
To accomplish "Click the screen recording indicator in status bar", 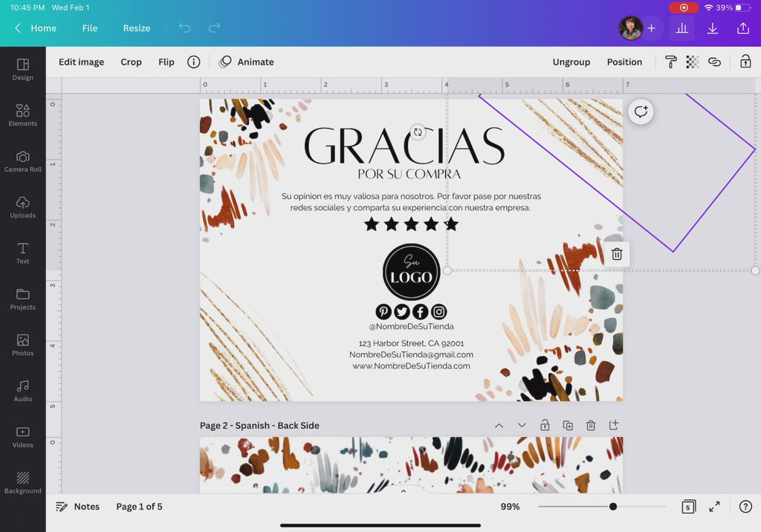I will 684,7.
